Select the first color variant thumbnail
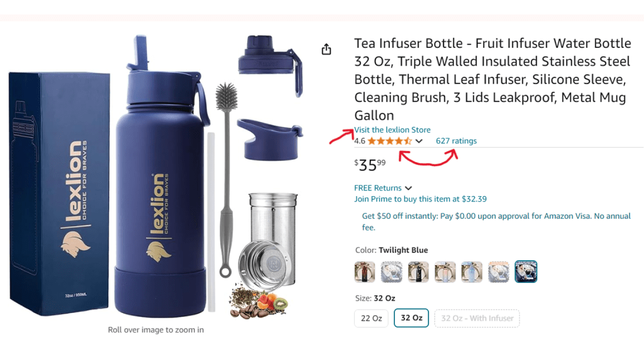 (365, 271)
